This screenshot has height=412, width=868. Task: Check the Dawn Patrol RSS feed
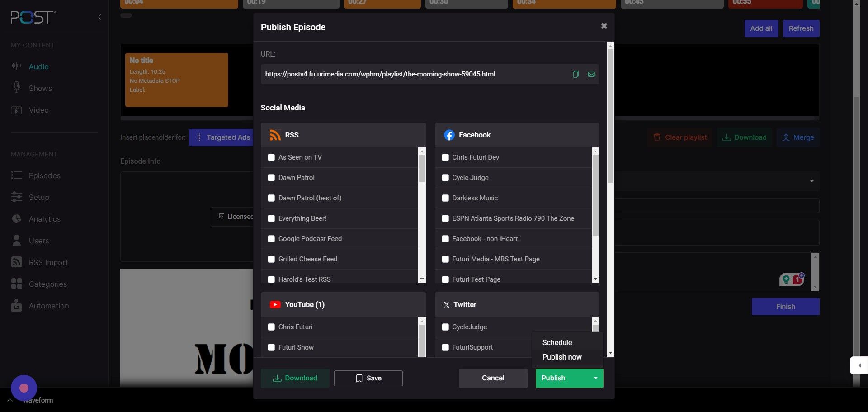tap(271, 178)
